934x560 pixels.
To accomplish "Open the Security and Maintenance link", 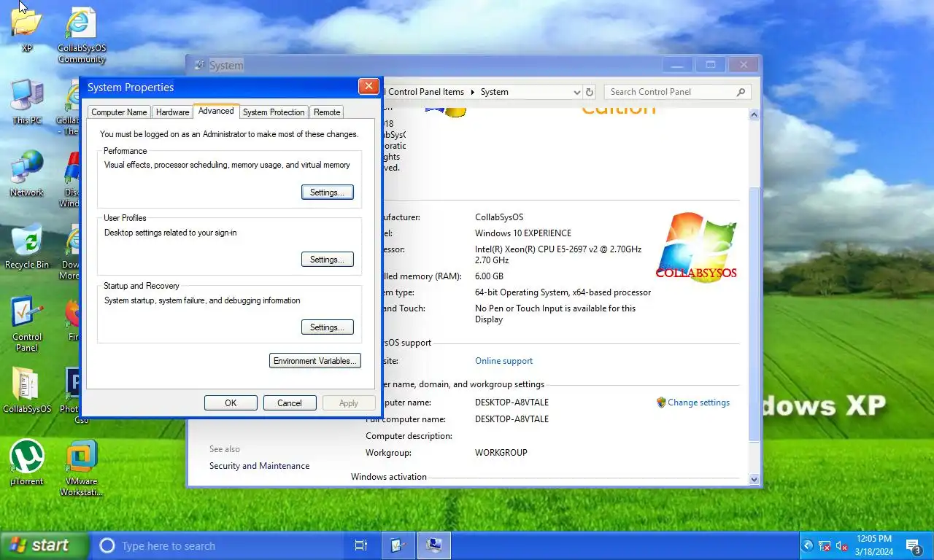I will tap(259, 466).
